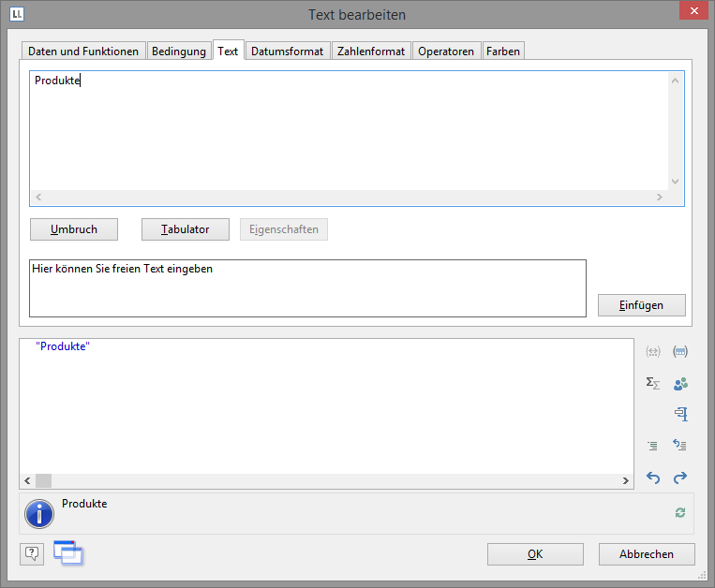Click the green refresh icon
The image size is (715, 588).
(680, 513)
